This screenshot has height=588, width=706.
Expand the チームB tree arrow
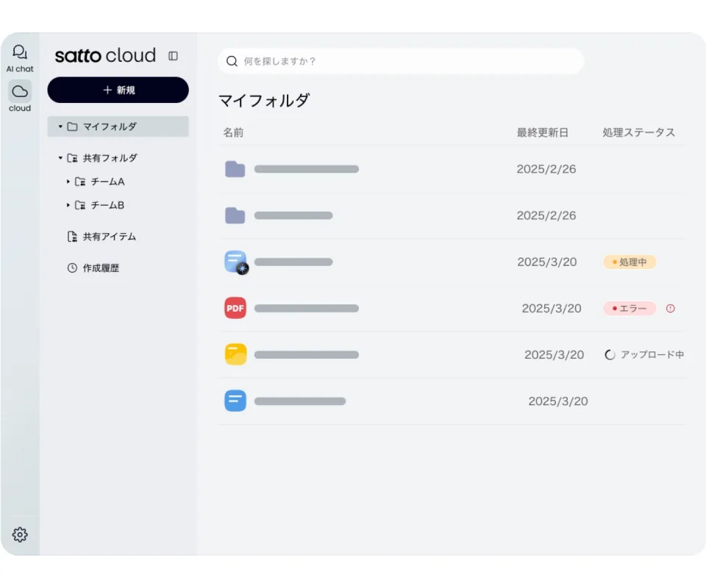[x=68, y=205]
